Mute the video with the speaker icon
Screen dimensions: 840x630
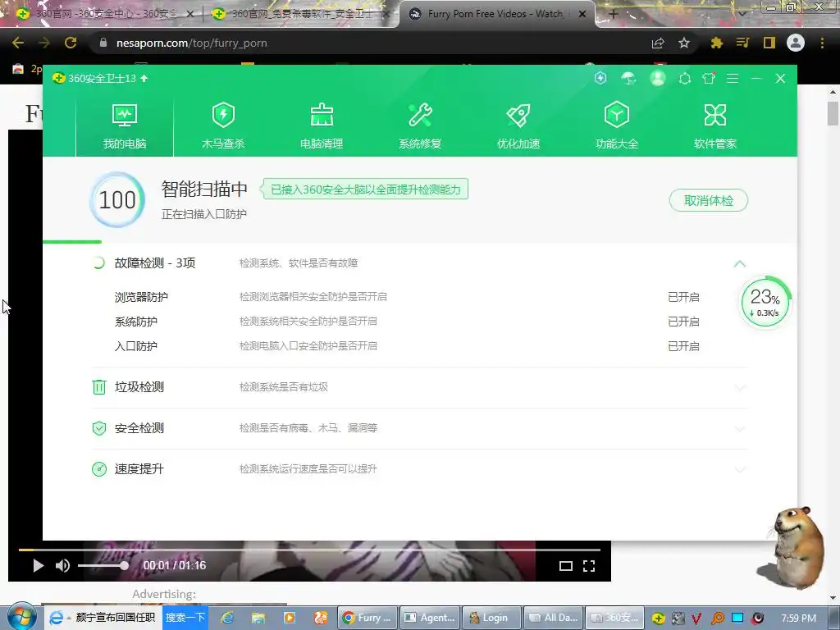(62, 566)
